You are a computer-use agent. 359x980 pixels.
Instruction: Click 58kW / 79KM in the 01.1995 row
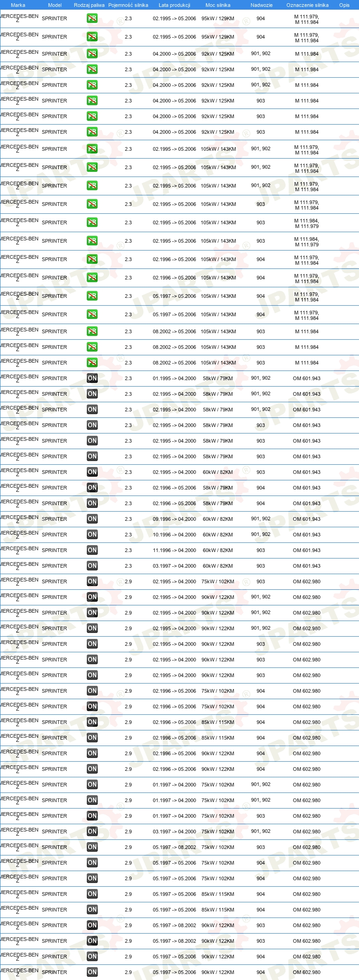218,378
